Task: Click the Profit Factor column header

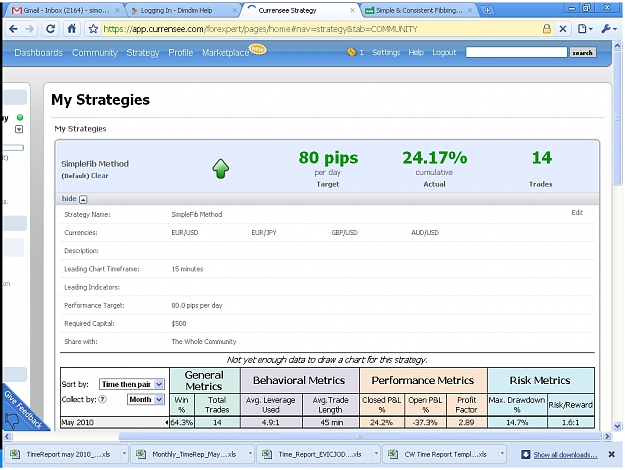Action: (466, 405)
